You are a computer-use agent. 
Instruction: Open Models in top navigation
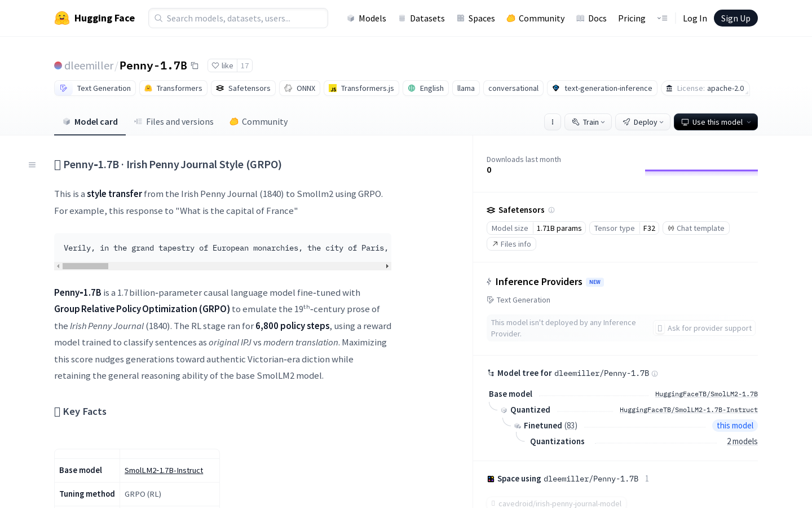367,18
